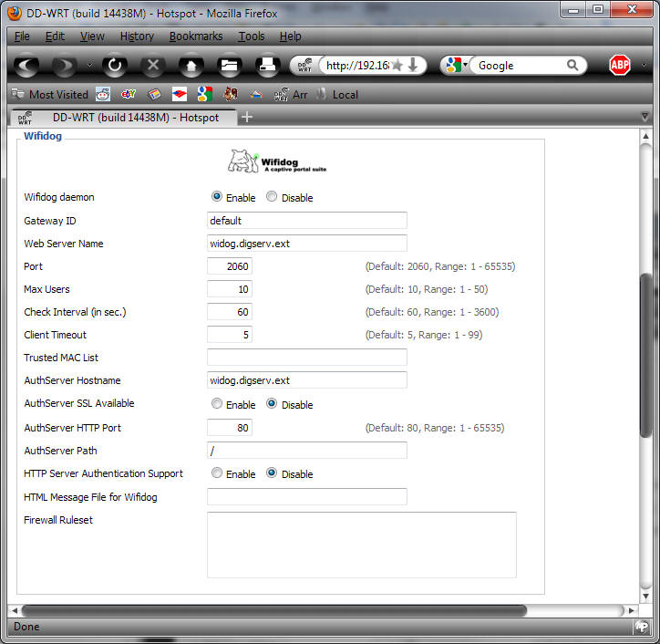Image resolution: width=660 pixels, height=644 pixels.
Task: Go forward with the Forward arrow button
Action: click(65, 66)
